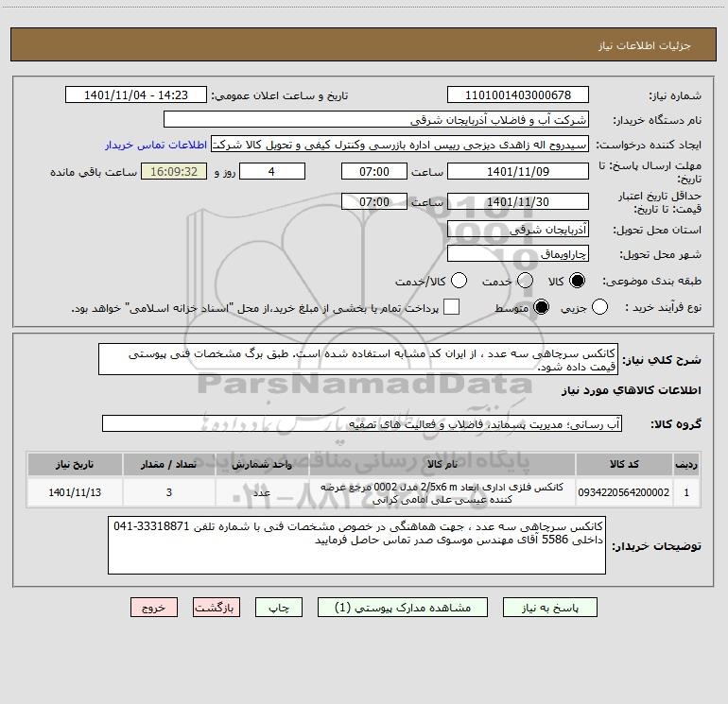Open مشاهده مدارک پیوستی (1) button
The image size is (728, 704).
coord(403,608)
